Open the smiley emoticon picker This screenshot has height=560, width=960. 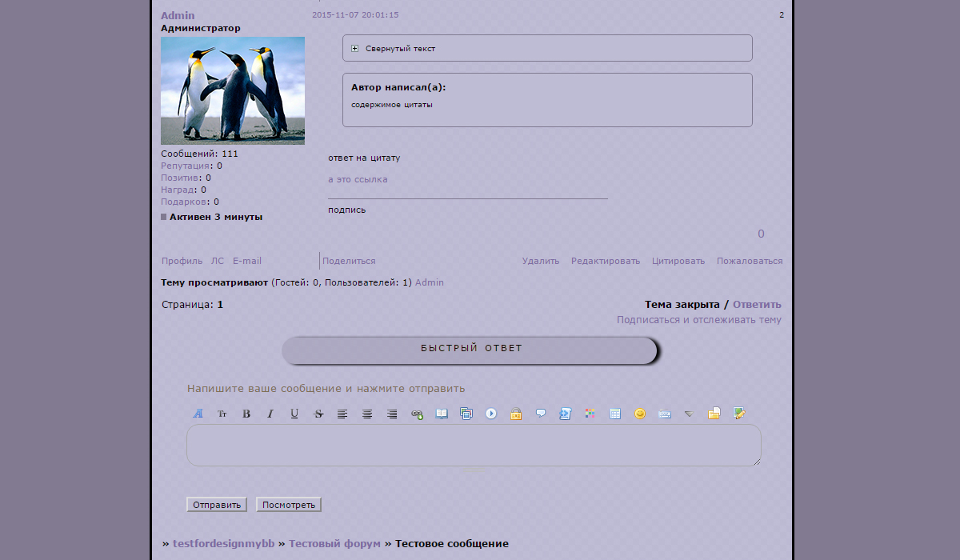coord(639,414)
